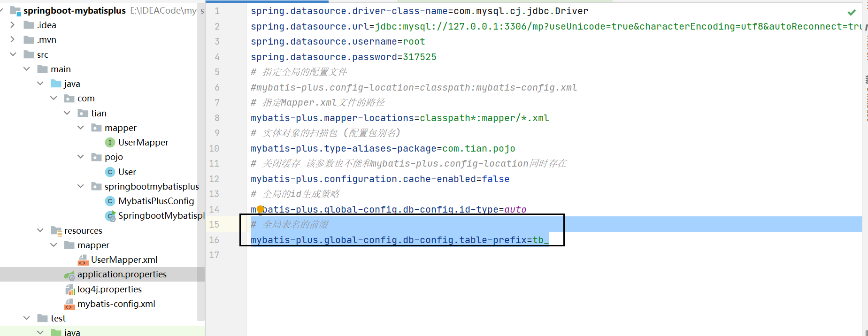Collapse the main folder
This screenshot has width=868, height=336.
26,69
